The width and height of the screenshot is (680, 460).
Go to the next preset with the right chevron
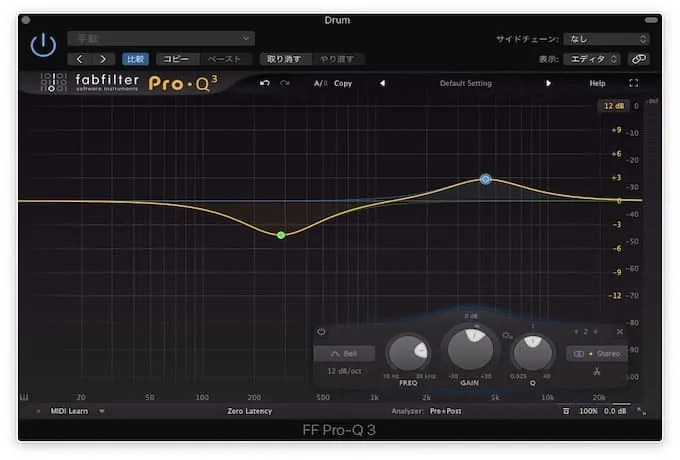103,59
